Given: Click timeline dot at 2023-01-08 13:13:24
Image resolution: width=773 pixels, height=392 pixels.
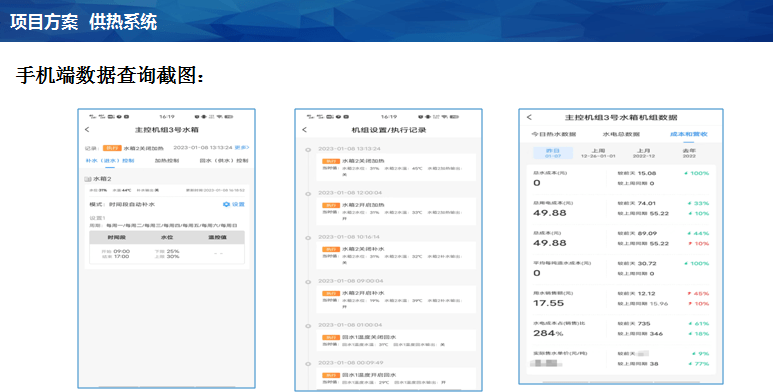Looking at the screenshot, I should click(x=308, y=149).
